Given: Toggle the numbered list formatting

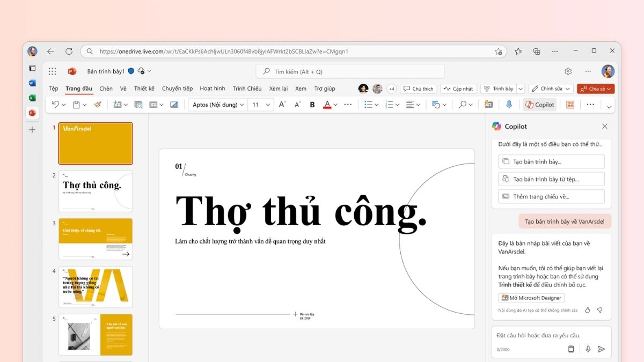Looking at the screenshot, I should click(390, 105).
